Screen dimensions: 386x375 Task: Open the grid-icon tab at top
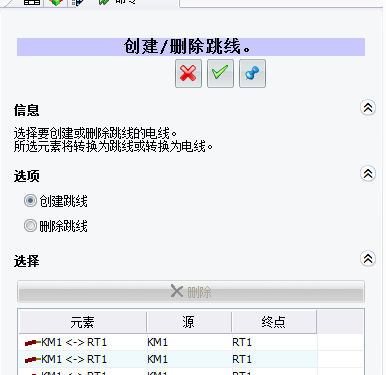pos(32,2)
